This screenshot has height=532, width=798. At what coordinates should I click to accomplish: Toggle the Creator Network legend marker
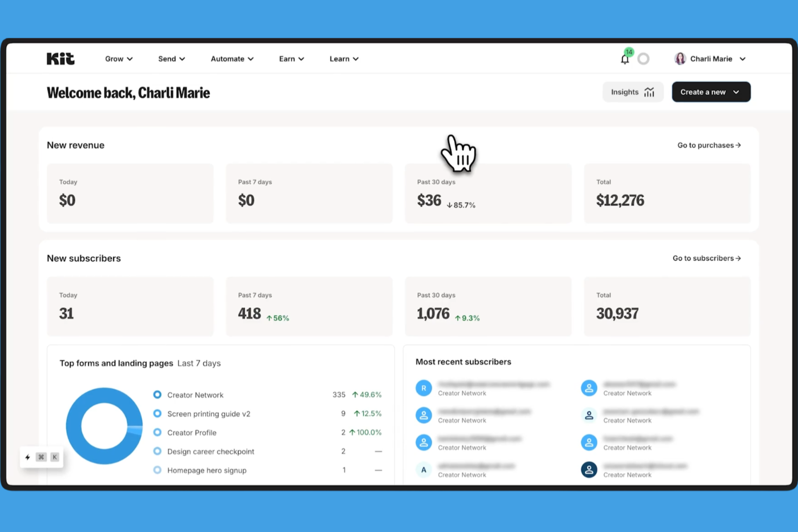coord(157,395)
